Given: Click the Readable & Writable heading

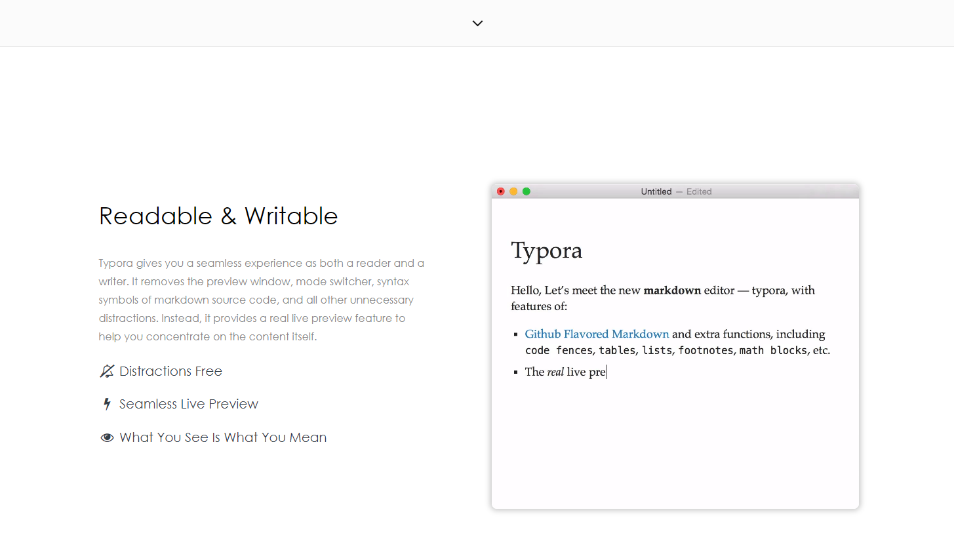Looking at the screenshot, I should click(218, 216).
